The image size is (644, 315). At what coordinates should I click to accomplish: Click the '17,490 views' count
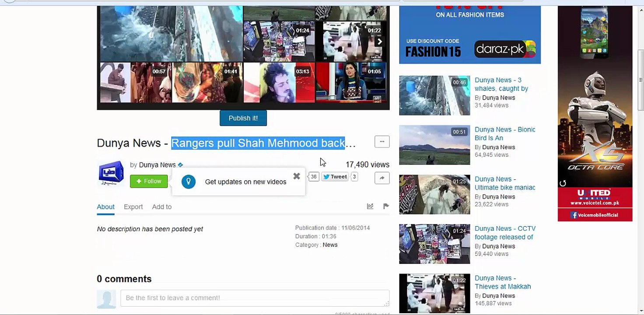coord(367,164)
